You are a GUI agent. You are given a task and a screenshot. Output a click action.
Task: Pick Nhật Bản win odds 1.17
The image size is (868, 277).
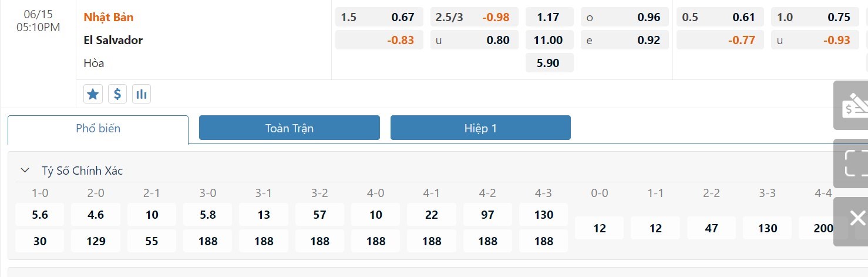pos(549,17)
